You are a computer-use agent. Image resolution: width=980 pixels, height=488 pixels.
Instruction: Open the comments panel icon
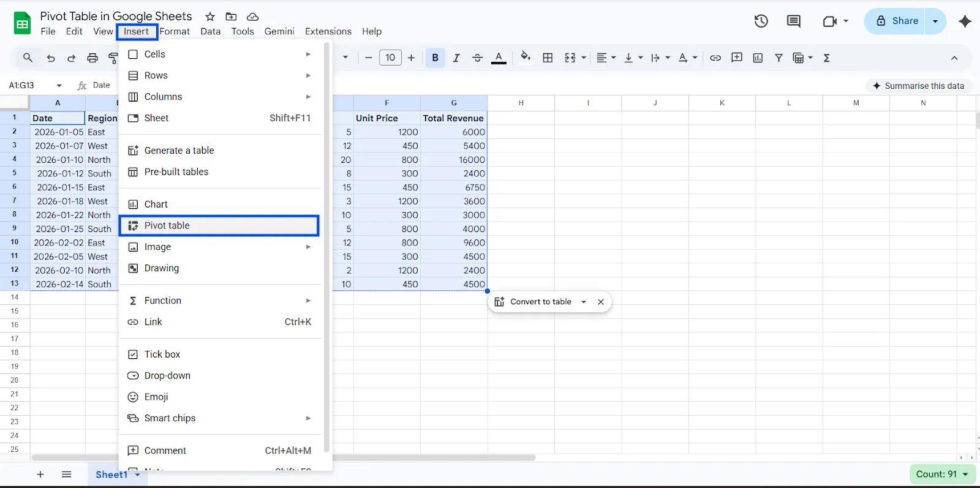794,21
